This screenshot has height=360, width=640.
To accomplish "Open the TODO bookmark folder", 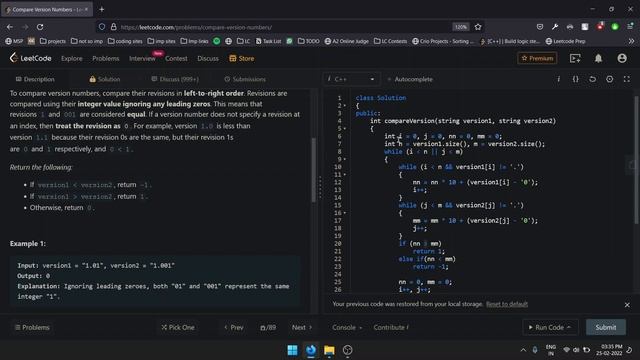I will point(309,41).
